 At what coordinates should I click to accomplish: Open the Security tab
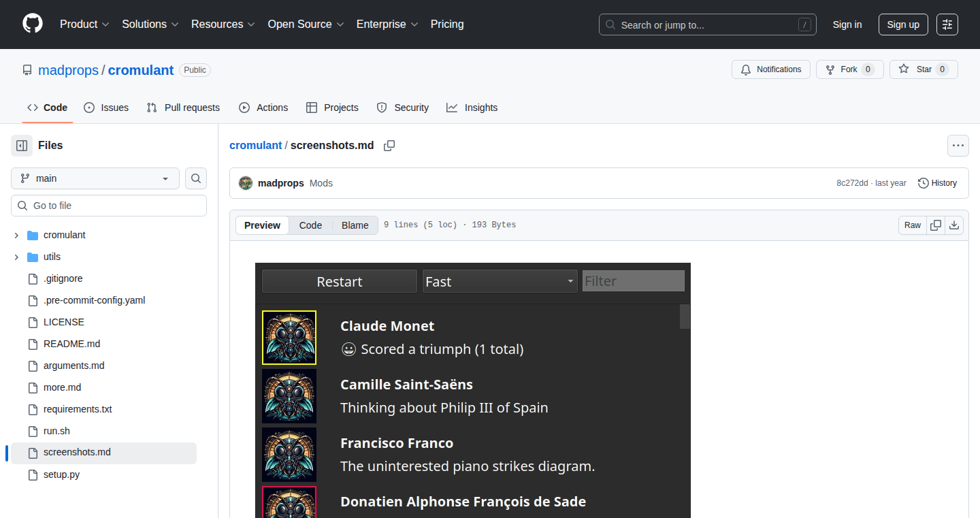[403, 108]
